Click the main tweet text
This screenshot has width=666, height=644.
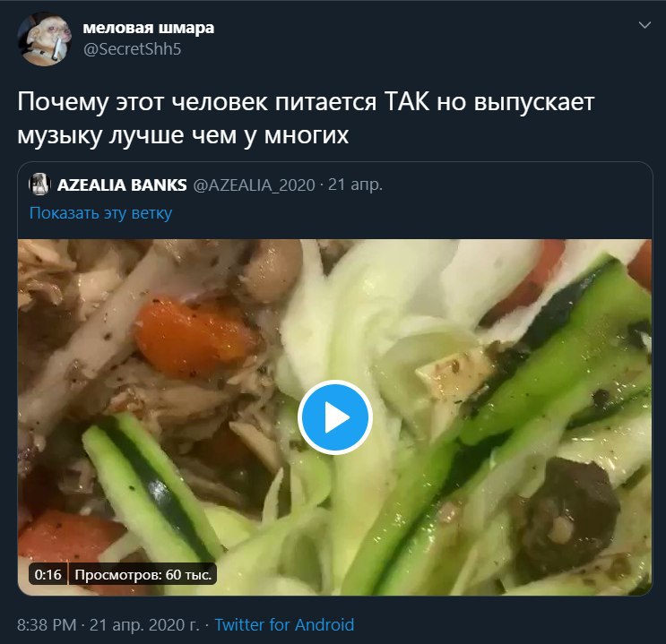306,118
